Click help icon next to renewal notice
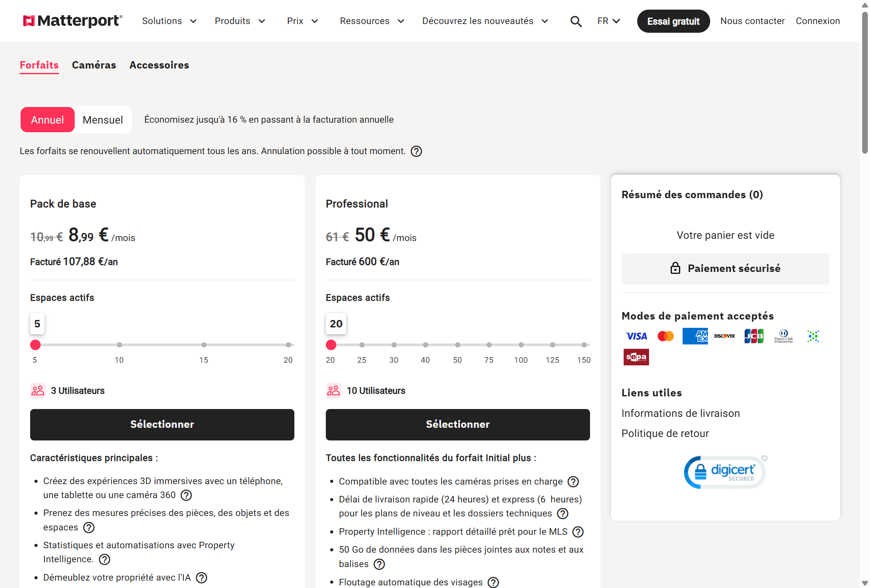 coord(416,151)
